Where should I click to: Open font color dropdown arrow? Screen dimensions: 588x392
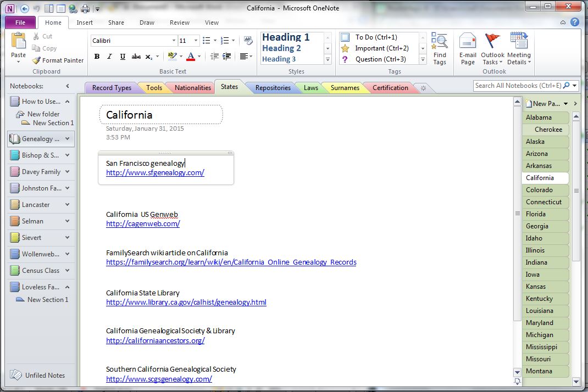(199, 57)
